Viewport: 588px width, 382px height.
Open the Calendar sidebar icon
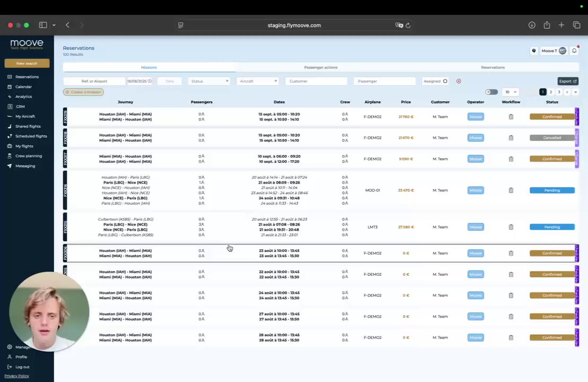tap(10, 86)
